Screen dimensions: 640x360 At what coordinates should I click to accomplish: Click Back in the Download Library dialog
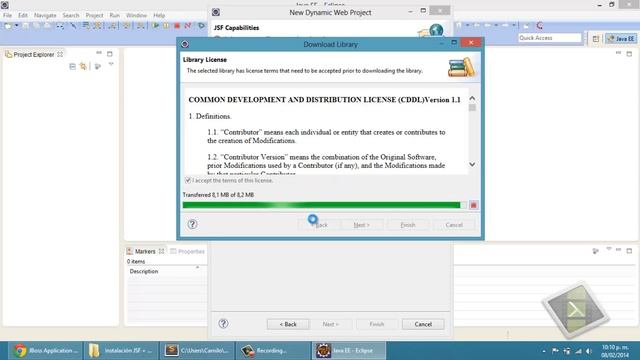click(318, 225)
